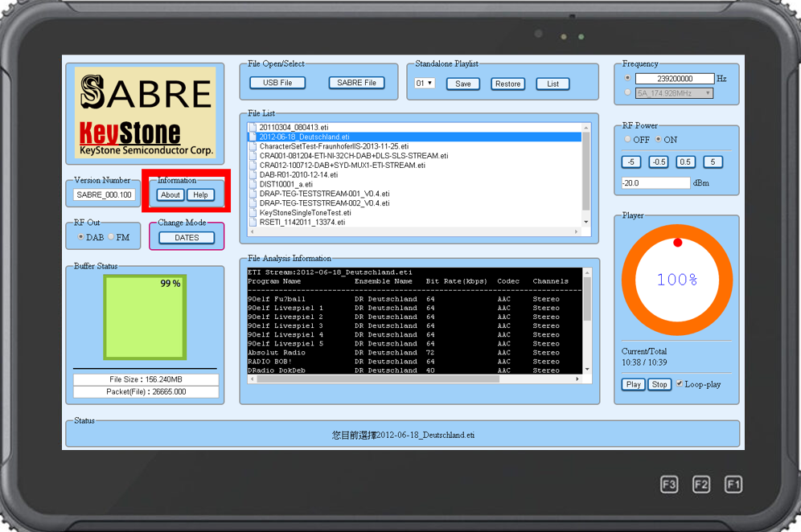The height and width of the screenshot is (532, 801).
Task: Click the Help button
Action: point(201,195)
